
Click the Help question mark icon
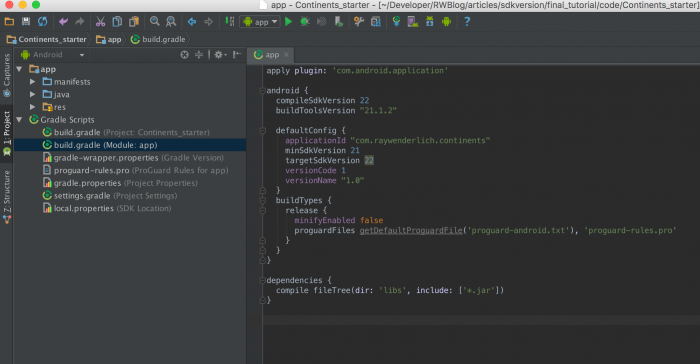point(467,21)
